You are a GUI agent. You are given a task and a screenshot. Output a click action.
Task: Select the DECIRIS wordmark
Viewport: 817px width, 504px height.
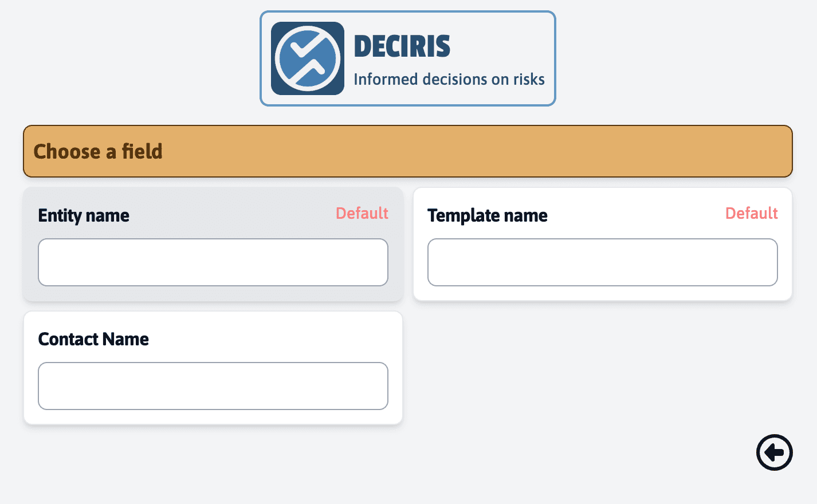402,45
